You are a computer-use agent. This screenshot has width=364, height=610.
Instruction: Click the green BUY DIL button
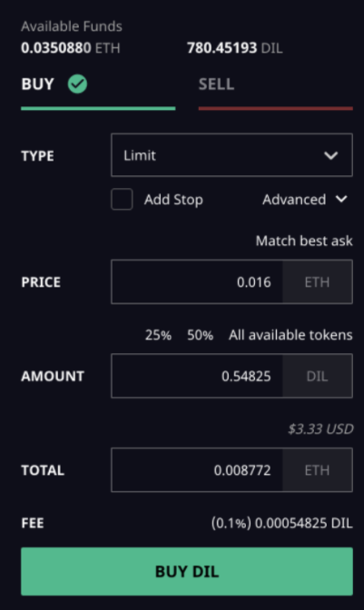187,571
